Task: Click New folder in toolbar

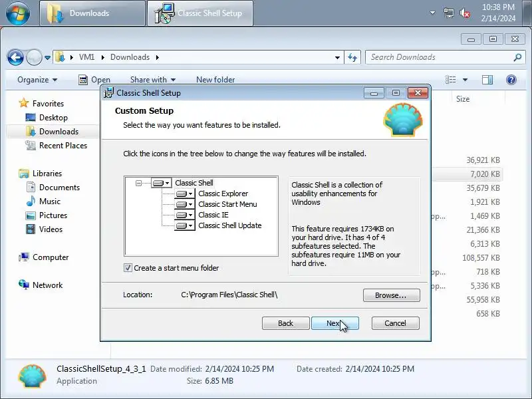Action: (215, 80)
